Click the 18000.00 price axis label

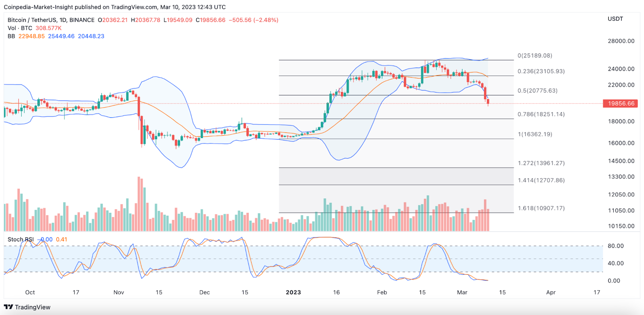(x=621, y=121)
